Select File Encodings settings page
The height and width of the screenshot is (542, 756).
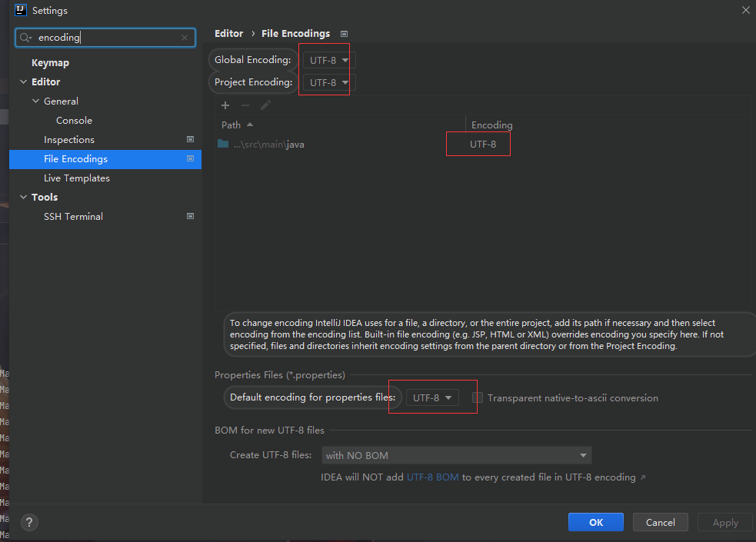point(105,159)
